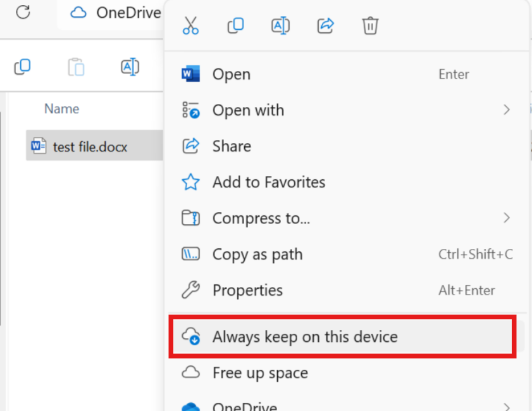This screenshot has height=411, width=532.
Task: Open Properties from the context menu
Action: 346,290
